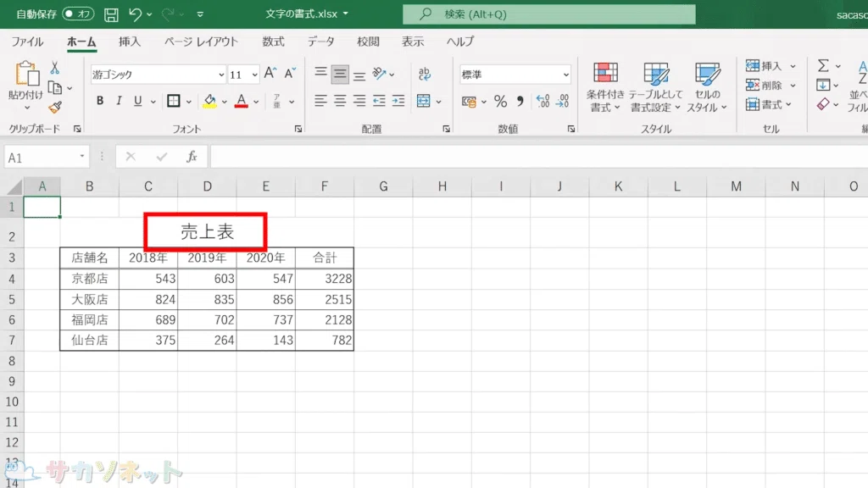Click the phonetic guide (ふりがな) icon
868x488 pixels.
277,101
